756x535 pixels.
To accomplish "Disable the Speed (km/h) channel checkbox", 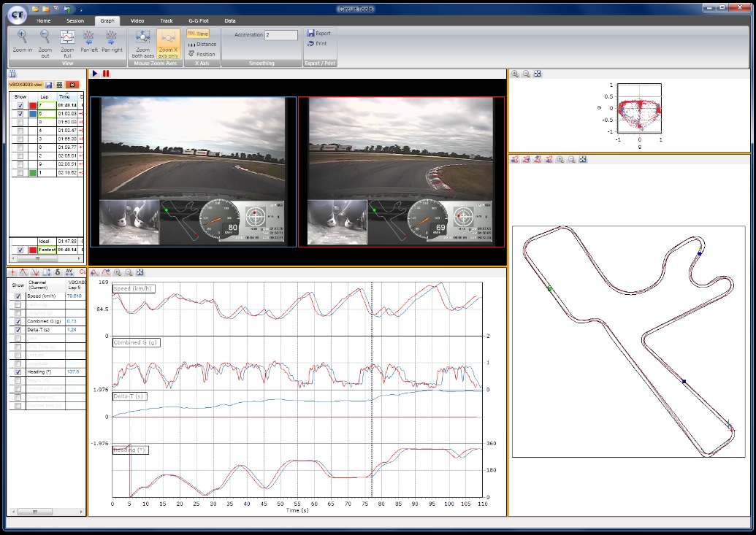I will pyautogui.click(x=18, y=296).
